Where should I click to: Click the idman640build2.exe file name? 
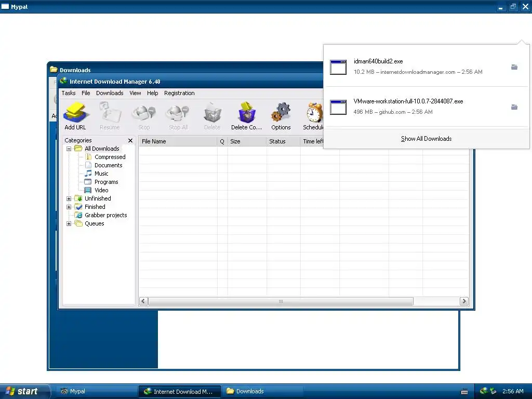click(378, 61)
